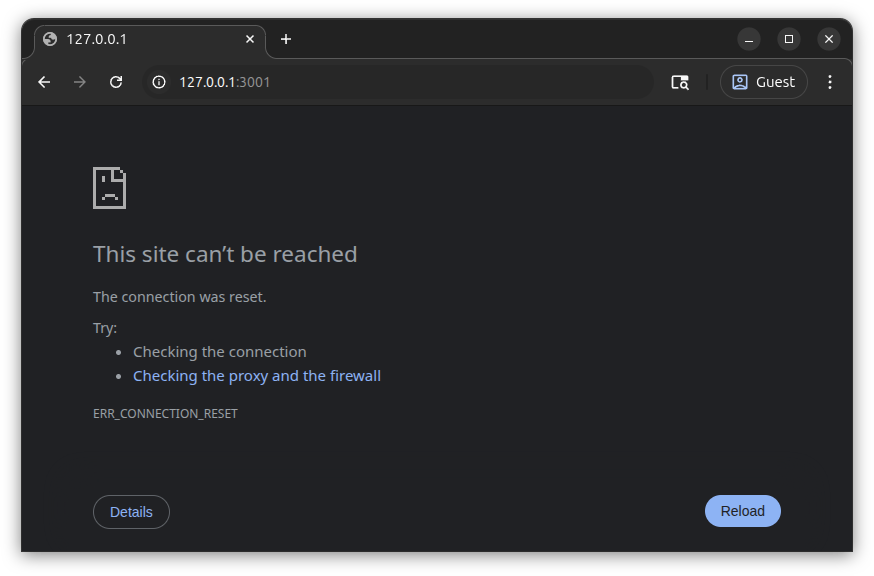
Task: Switch to the 127.0.0.1 tab
Action: (x=140, y=39)
